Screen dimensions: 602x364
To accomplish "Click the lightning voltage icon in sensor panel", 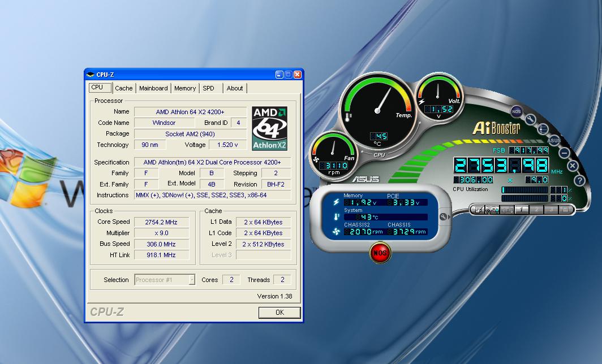I will (336, 202).
